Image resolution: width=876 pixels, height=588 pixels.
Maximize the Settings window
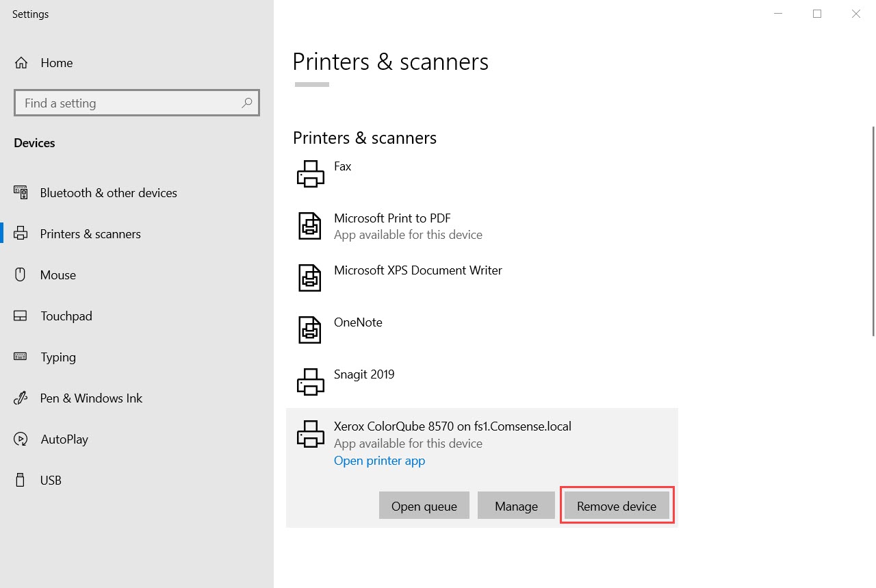(817, 14)
